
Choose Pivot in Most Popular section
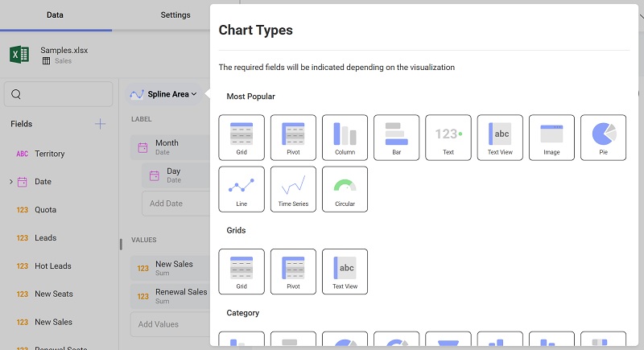tap(293, 138)
